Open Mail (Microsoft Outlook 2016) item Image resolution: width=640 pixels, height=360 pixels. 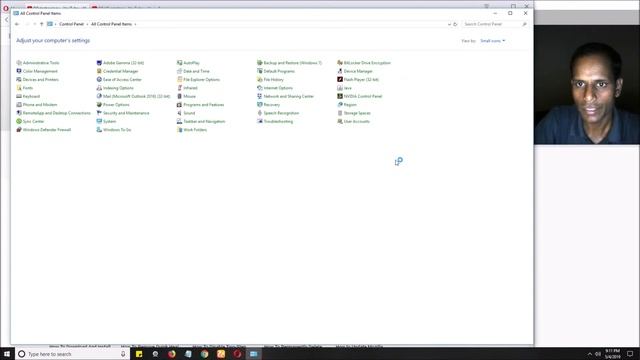pyautogui.click(x=133, y=96)
